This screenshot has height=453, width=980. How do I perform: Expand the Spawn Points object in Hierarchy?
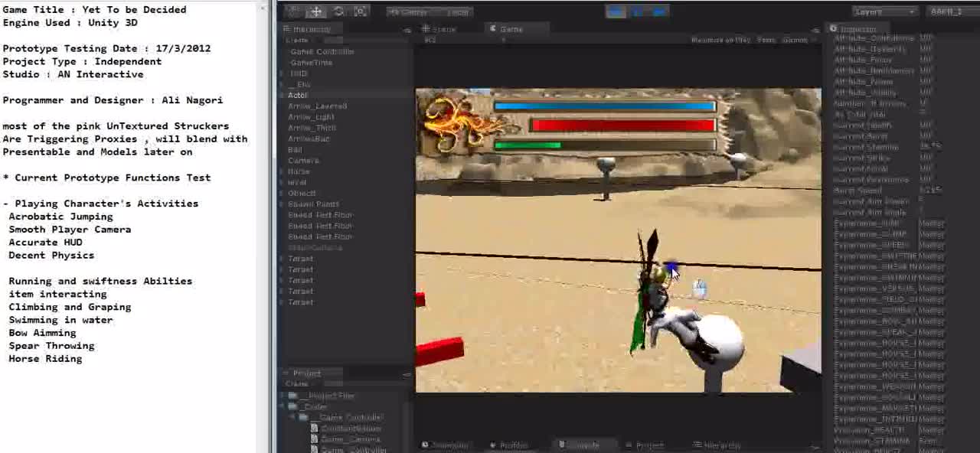(x=283, y=204)
